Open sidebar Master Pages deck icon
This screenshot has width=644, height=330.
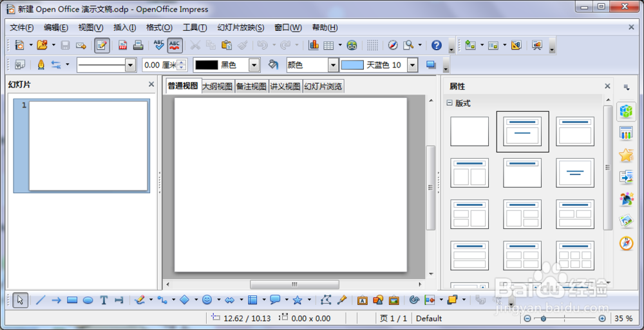(627, 133)
